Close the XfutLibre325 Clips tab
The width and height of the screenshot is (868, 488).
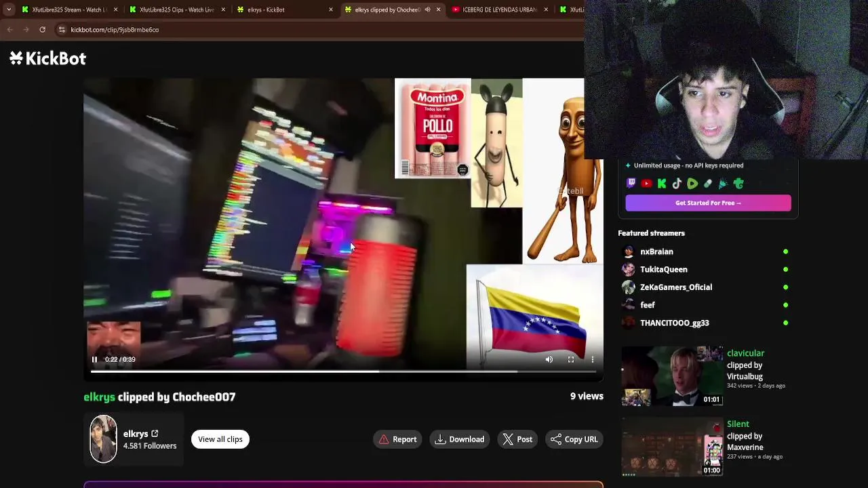coord(223,9)
